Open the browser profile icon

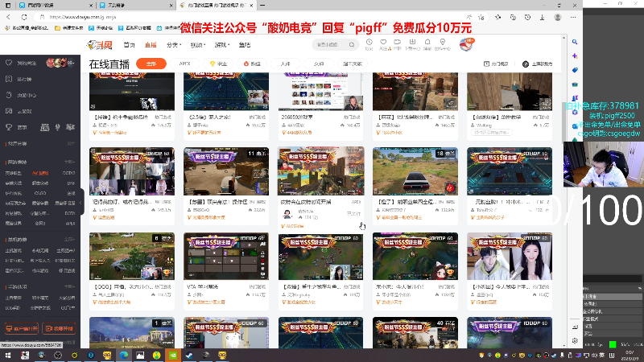tap(557, 17)
